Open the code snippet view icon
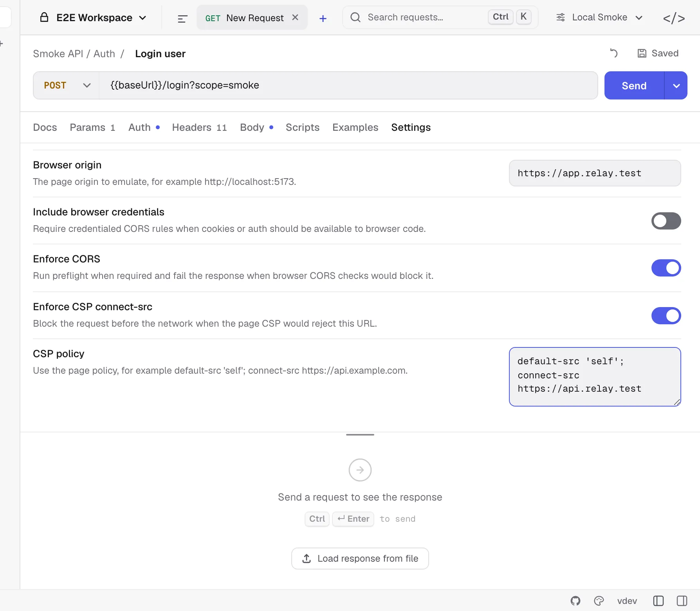The image size is (700, 611). click(674, 18)
